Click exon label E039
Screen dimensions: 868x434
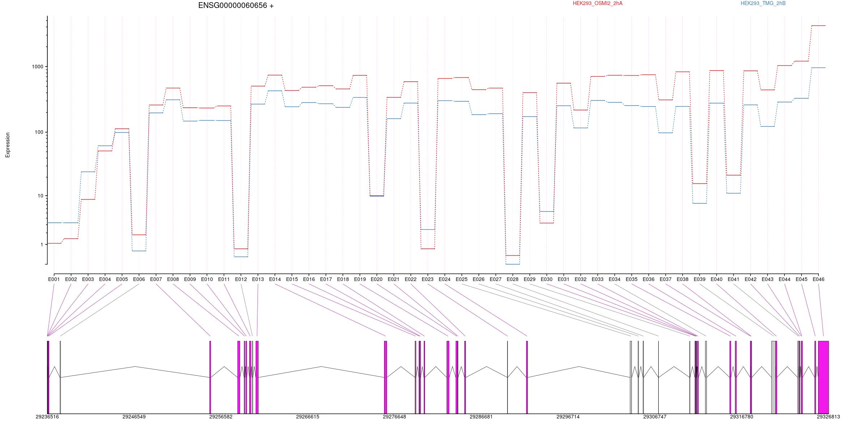[x=699, y=279]
